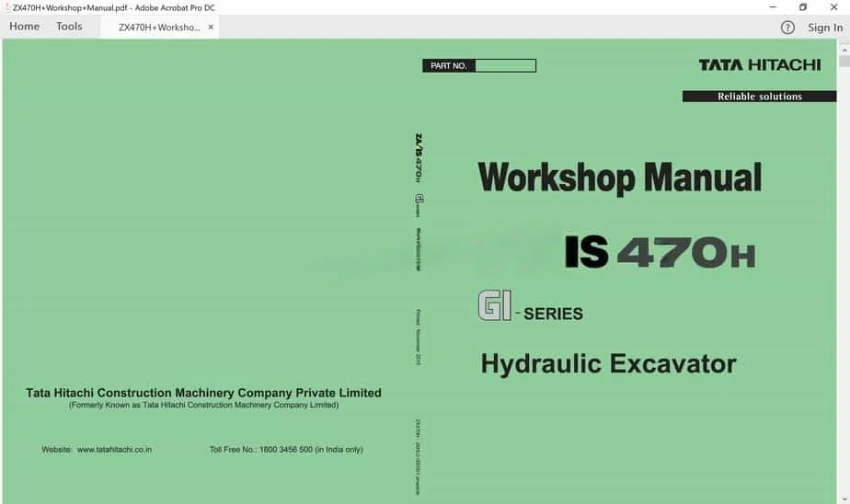Switch to the ZX470H+Worksho... document tab
The width and height of the screenshot is (850, 504).
pos(159,27)
